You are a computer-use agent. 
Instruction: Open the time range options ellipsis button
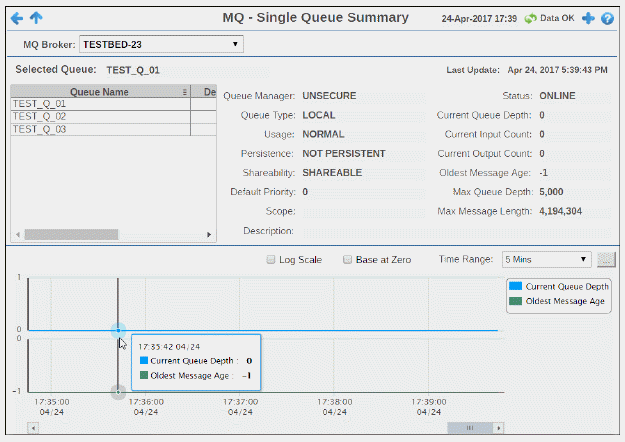point(606,260)
